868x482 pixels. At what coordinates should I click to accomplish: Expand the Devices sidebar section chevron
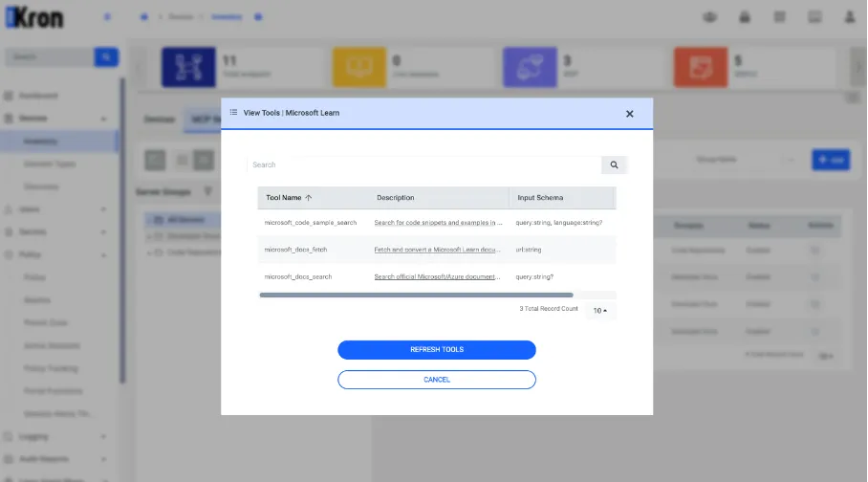103,119
